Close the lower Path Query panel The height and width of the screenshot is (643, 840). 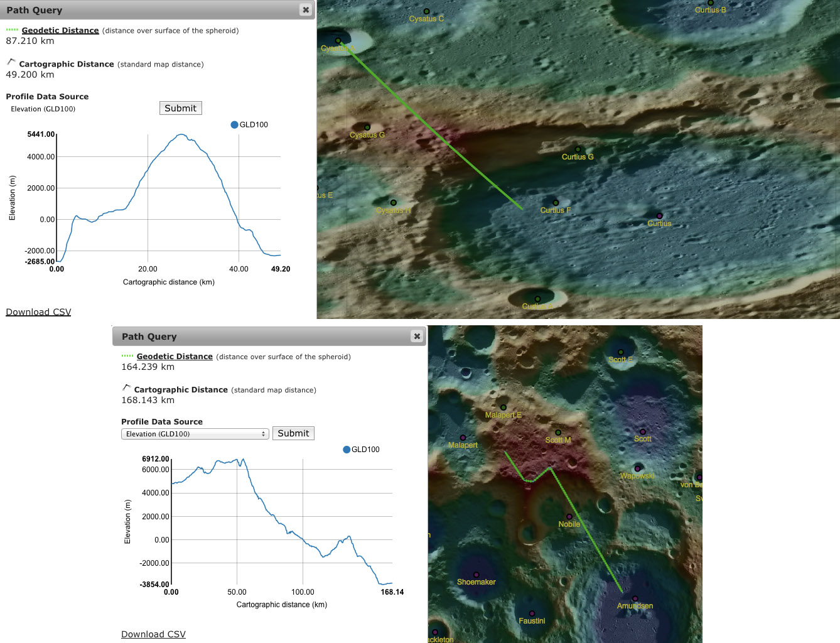pyautogui.click(x=417, y=336)
